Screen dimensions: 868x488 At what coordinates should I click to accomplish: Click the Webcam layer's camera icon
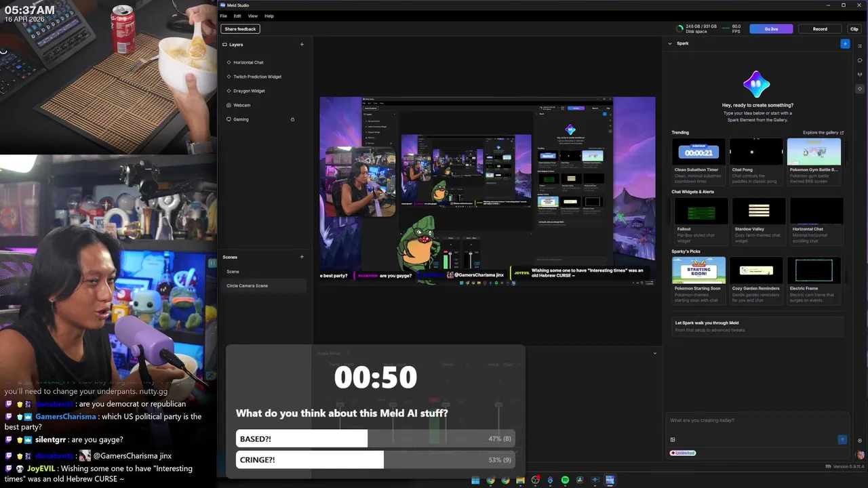(x=229, y=105)
